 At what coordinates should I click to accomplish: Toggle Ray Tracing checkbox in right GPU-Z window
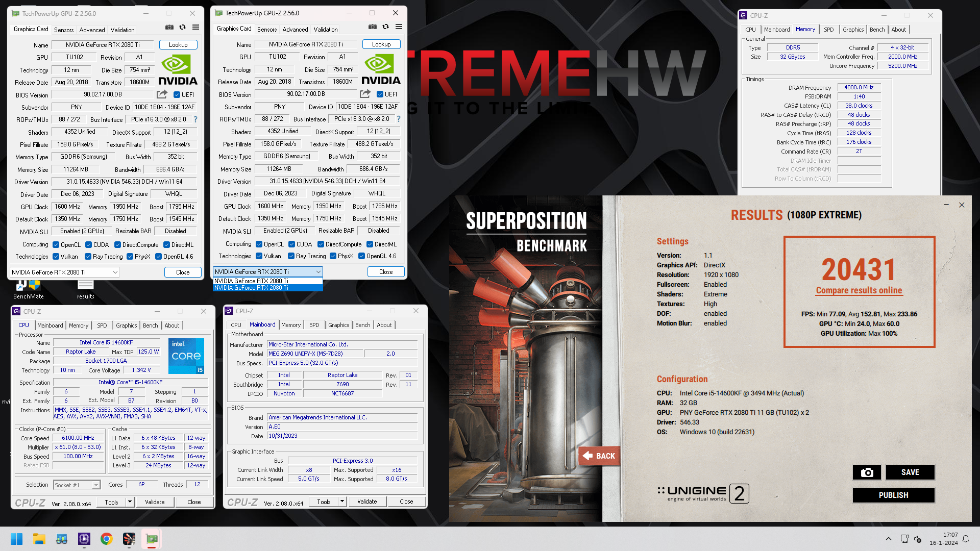pyautogui.click(x=291, y=256)
